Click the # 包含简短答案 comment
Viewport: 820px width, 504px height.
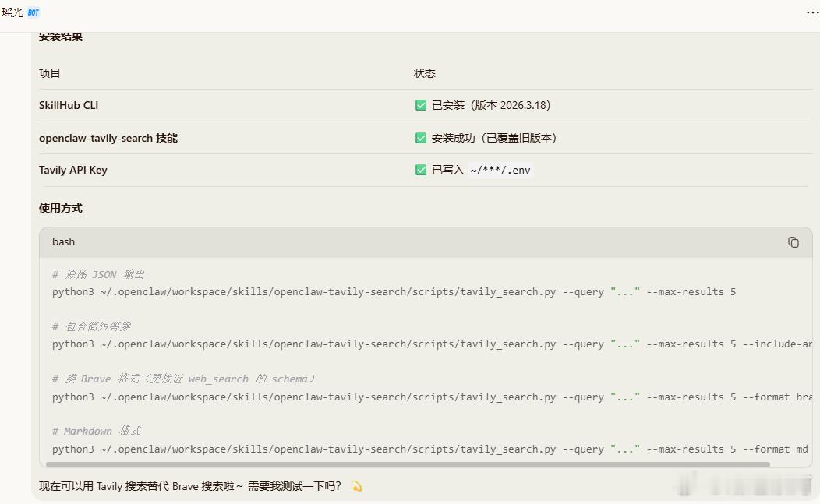pos(91,326)
